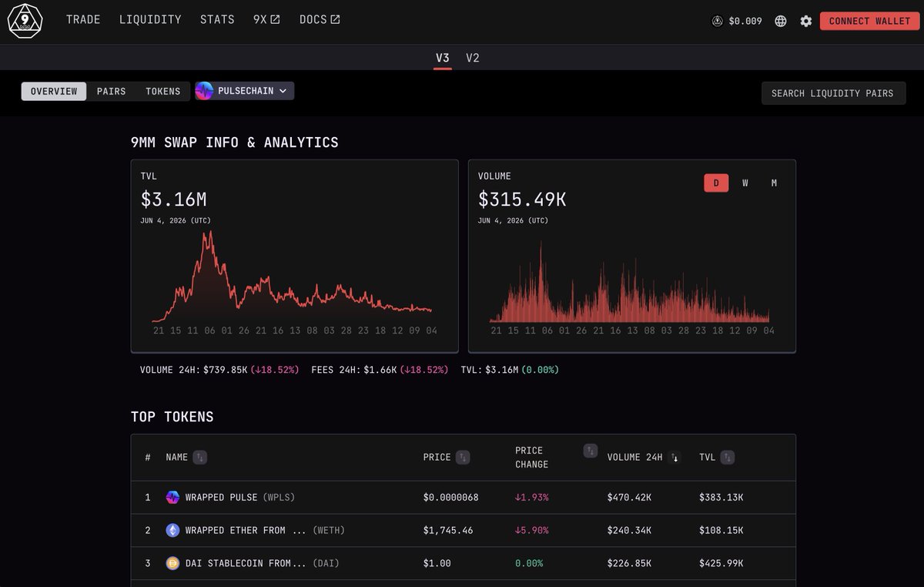Screen dimensions: 924x587
Task: Click WPLS TVL $383.13K
Action: pyautogui.click(x=721, y=498)
